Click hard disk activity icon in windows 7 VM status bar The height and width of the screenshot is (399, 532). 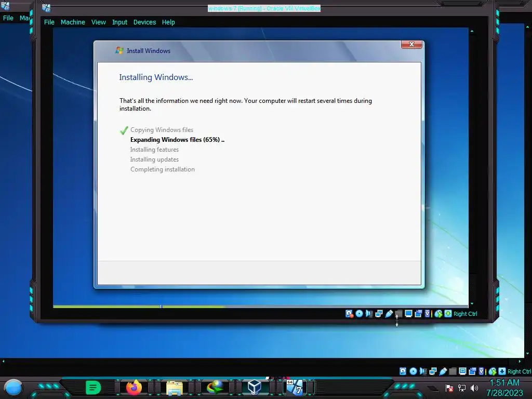349,314
